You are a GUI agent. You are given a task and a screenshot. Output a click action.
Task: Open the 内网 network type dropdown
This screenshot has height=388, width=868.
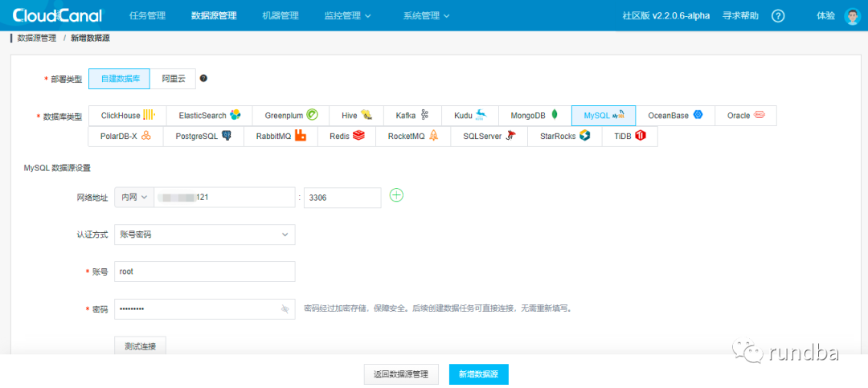[x=134, y=197]
